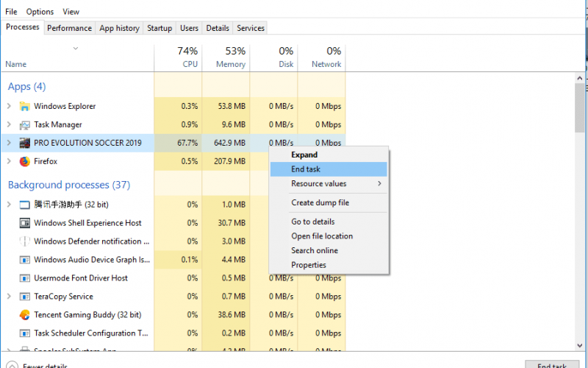Click the End task button at bottom
This screenshot has height=368, width=588.
point(552,365)
